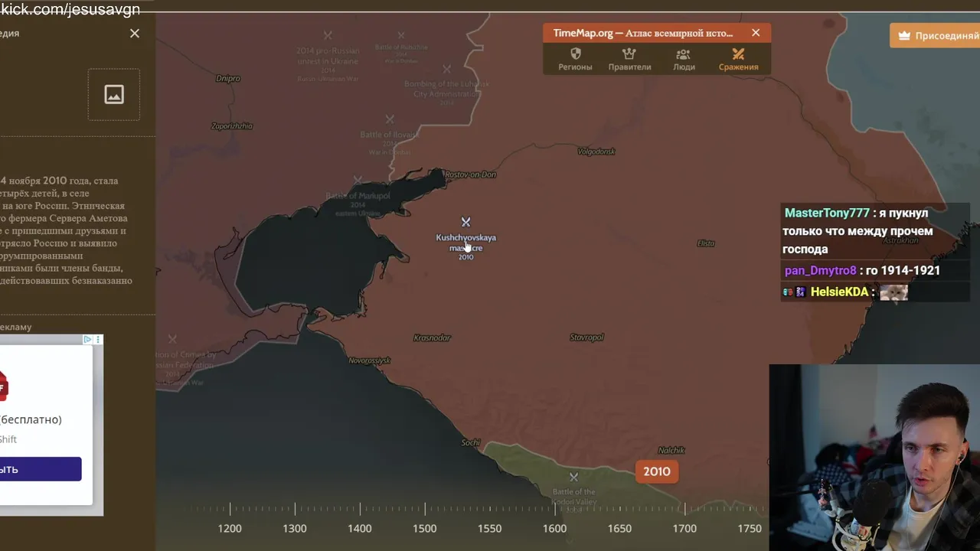Open the People icon tab

(684, 59)
